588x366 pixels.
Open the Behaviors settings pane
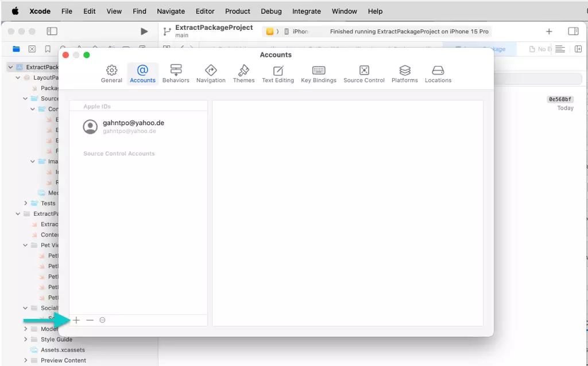(x=176, y=73)
